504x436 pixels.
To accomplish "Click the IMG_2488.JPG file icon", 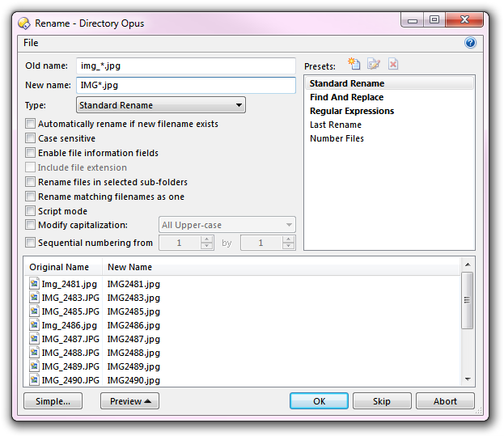I will 34,353.
